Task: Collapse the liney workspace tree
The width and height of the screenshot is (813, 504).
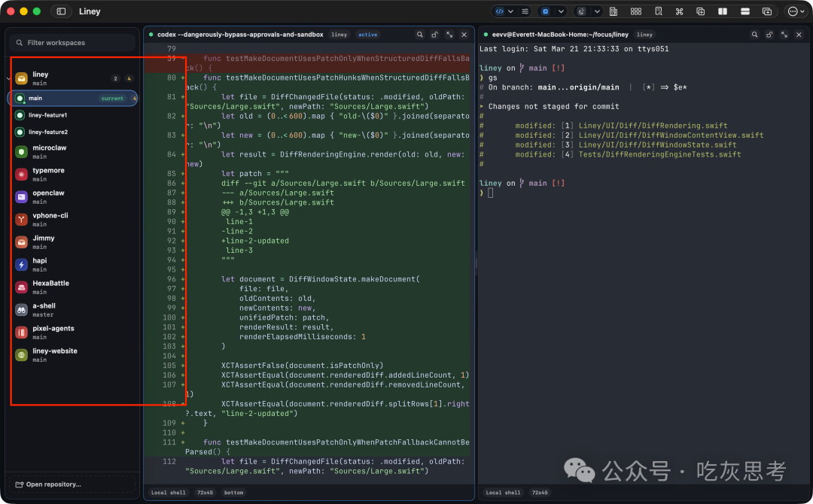Action: [x=8, y=78]
